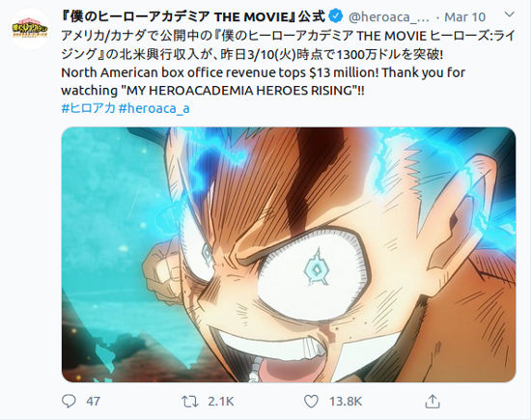Click the blue verified badge
Image resolution: width=531 pixels, height=420 pixels.
(x=336, y=16)
